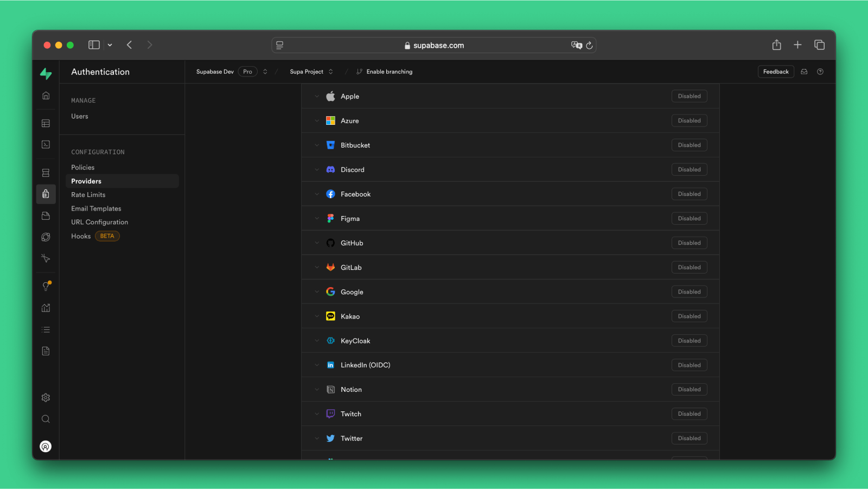Click the GitLab fox logo
The width and height of the screenshot is (868, 489).
[x=330, y=267]
